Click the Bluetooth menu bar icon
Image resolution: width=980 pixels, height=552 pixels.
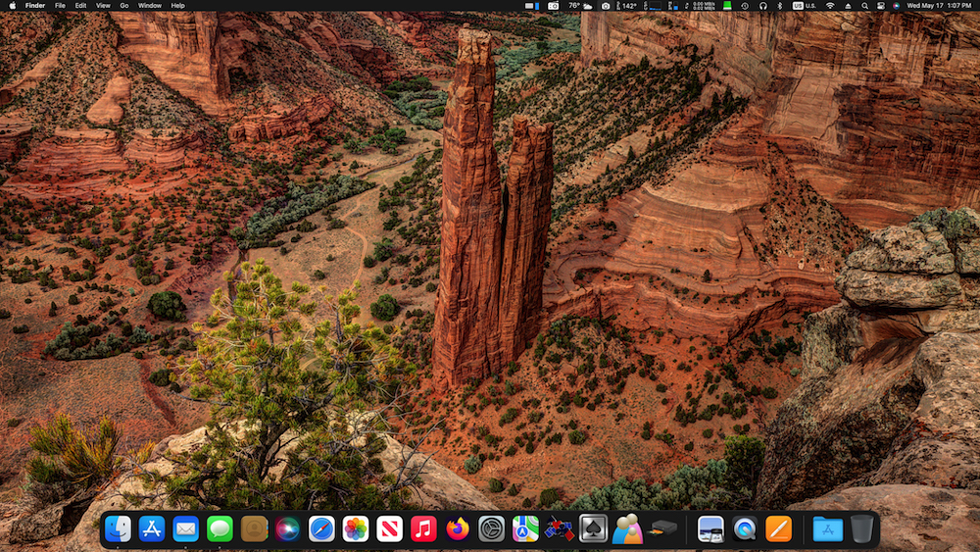click(779, 6)
